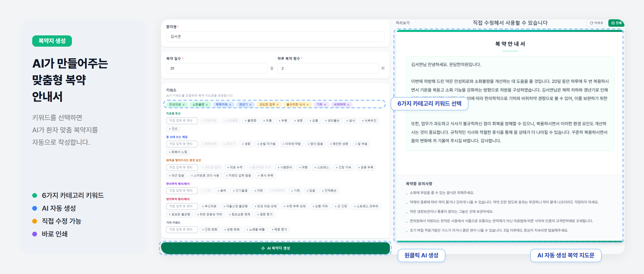
Task: Click the AI 복약지 생성 generate button
Action: 275,248
